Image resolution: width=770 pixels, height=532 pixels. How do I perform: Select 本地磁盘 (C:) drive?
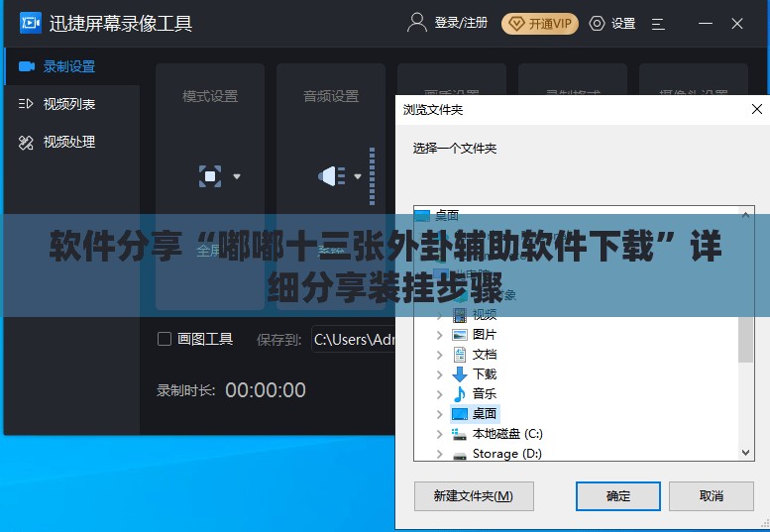pyautogui.click(x=507, y=434)
